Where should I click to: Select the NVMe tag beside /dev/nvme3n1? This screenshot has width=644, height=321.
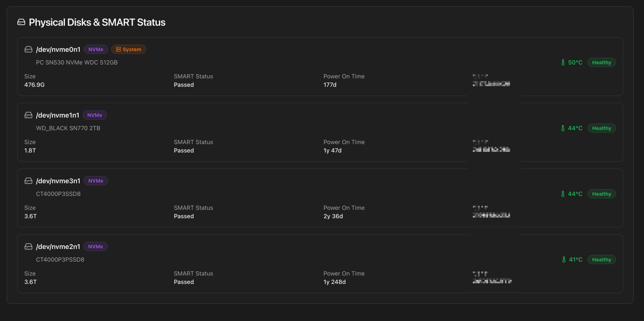pyautogui.click(x=96, y=181)
